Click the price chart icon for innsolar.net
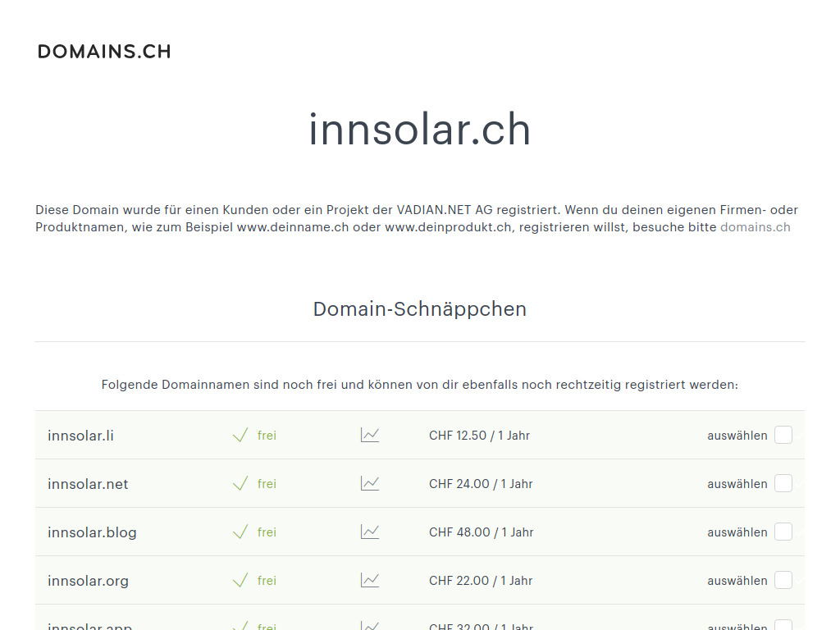 point(369,483)
